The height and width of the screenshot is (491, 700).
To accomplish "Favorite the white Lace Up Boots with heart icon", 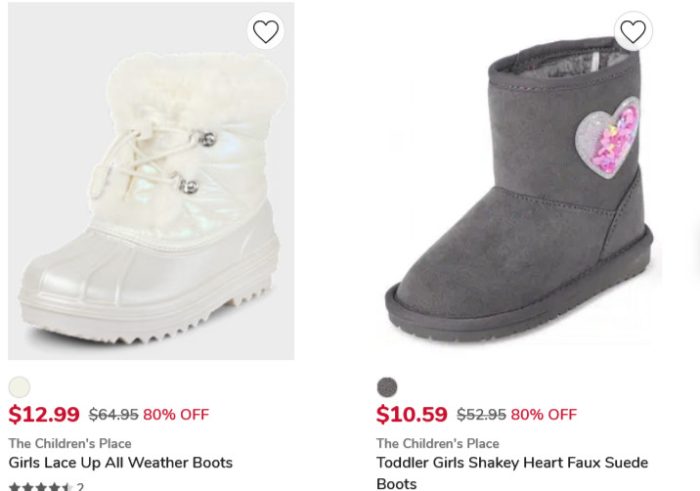I will coord(265,32).
